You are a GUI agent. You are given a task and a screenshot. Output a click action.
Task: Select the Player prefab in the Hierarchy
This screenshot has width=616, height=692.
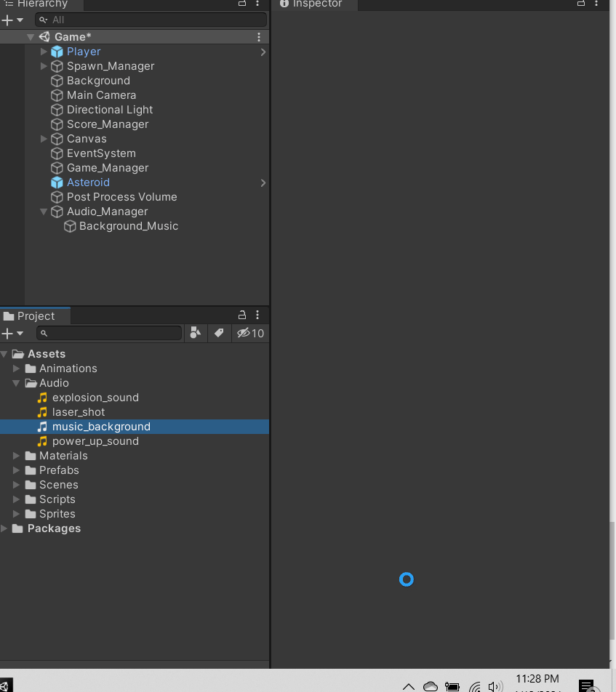(x=84, y=52)
